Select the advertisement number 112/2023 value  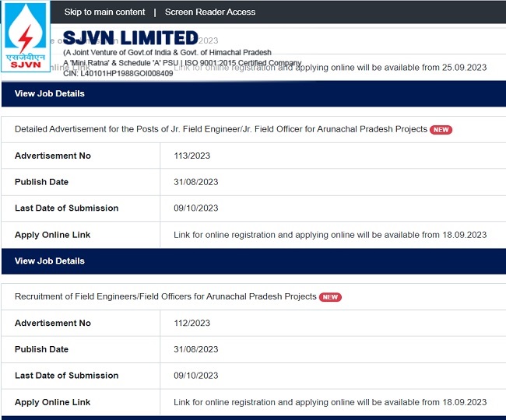coord(192,323)
